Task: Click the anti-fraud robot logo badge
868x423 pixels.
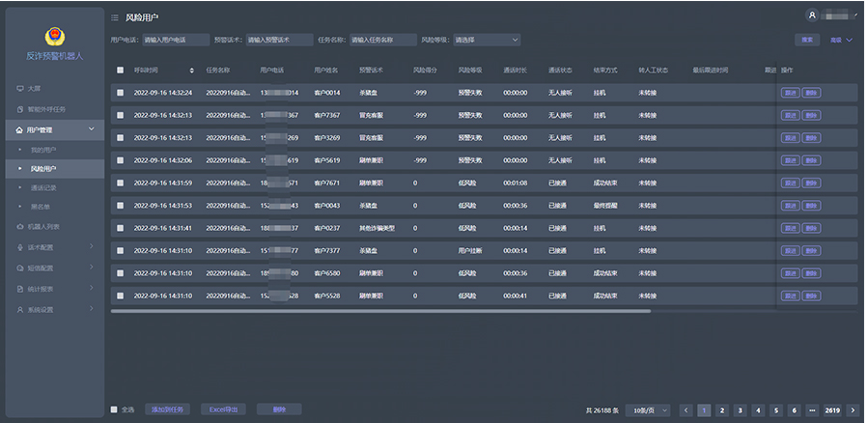Action: [53, 37]
